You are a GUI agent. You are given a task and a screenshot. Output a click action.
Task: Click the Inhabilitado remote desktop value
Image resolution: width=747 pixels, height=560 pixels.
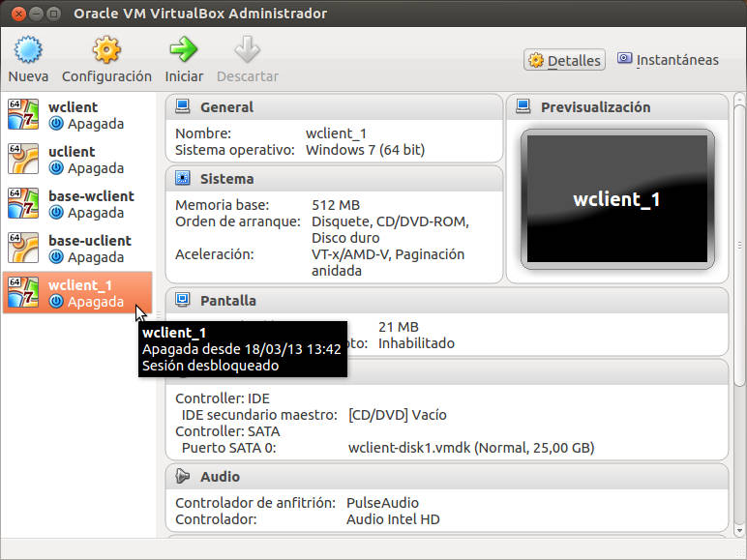[416, 343]
